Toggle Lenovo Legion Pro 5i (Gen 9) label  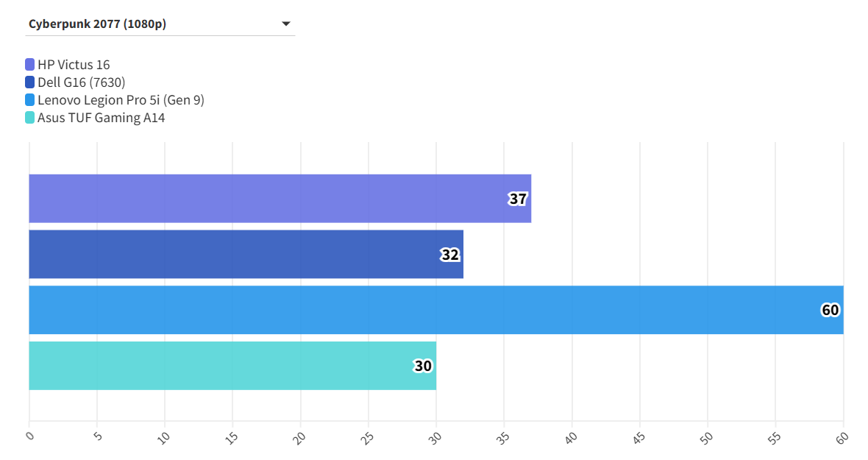121,100
